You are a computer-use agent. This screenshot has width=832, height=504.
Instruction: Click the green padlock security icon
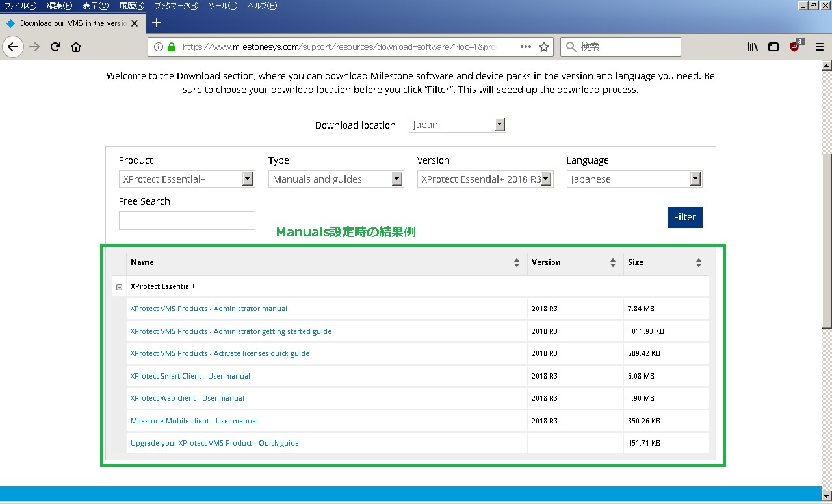pos(172,47)
